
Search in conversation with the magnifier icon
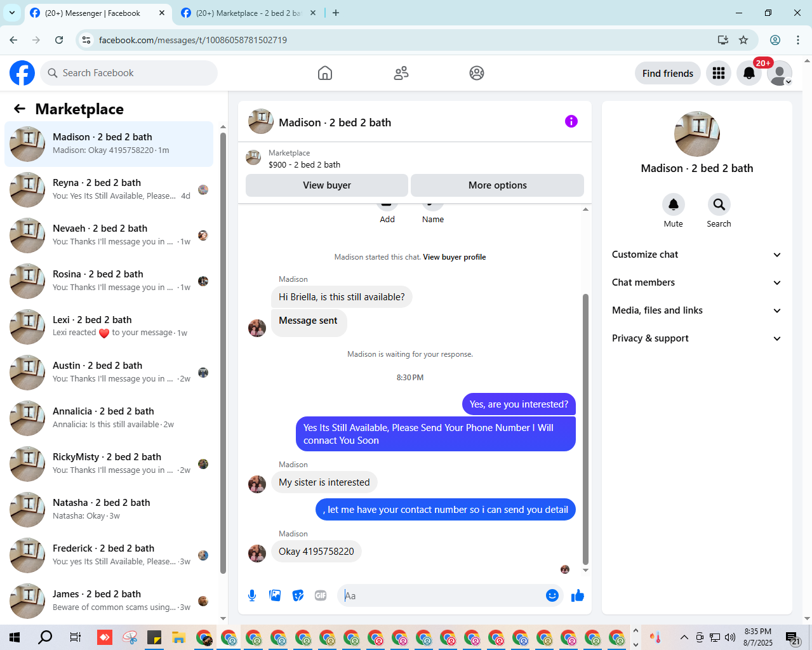[x=719, y=204]
